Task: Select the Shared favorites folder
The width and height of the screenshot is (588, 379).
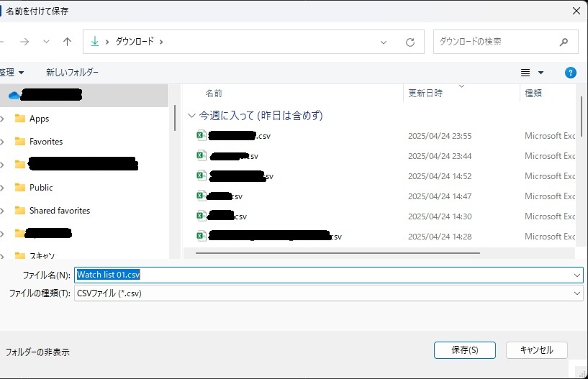Action: click(60, 211)
